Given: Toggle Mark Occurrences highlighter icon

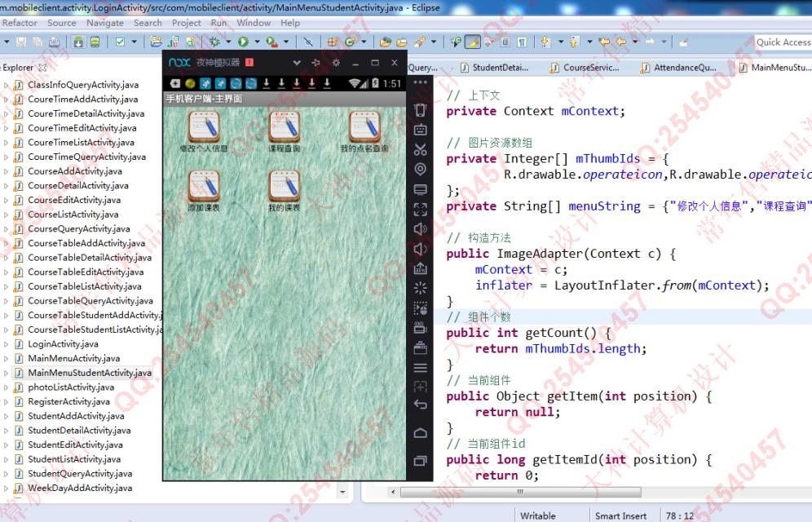Looking at the screenshot, I should (x=472, y=42).
